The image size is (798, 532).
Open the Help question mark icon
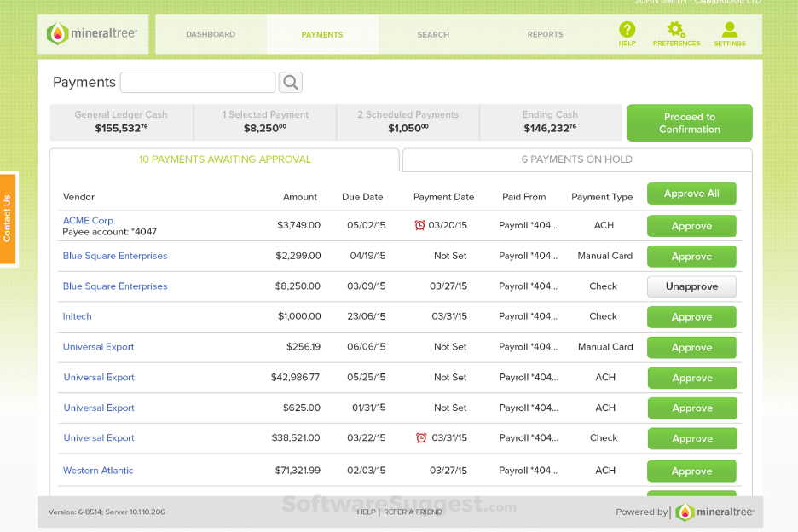click(627, 33)
